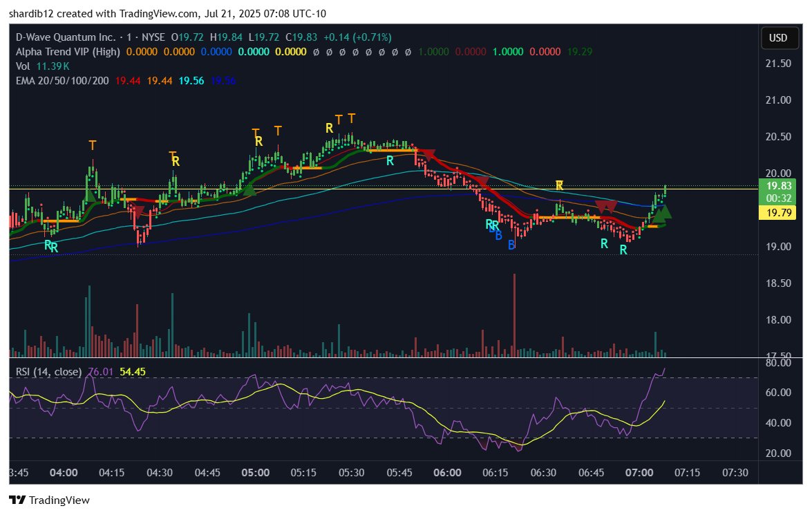Click the 18.50 price scale label

click(778, 283)
